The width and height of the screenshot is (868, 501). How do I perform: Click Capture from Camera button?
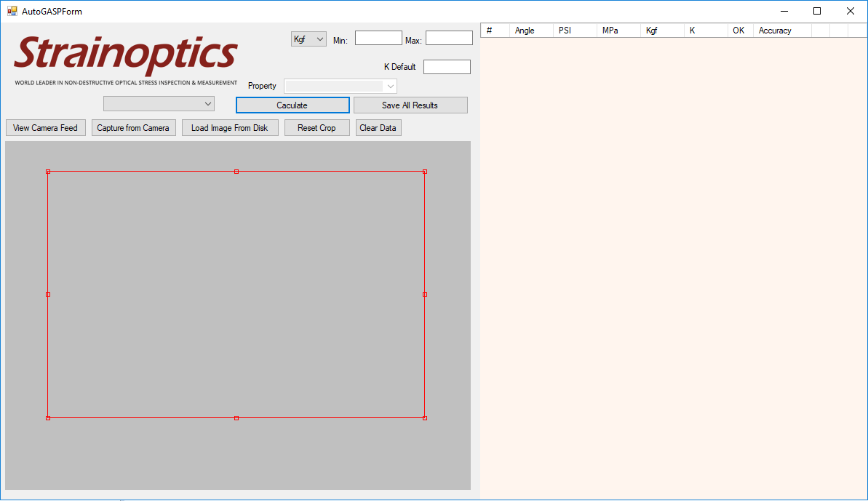pos(133,128)
